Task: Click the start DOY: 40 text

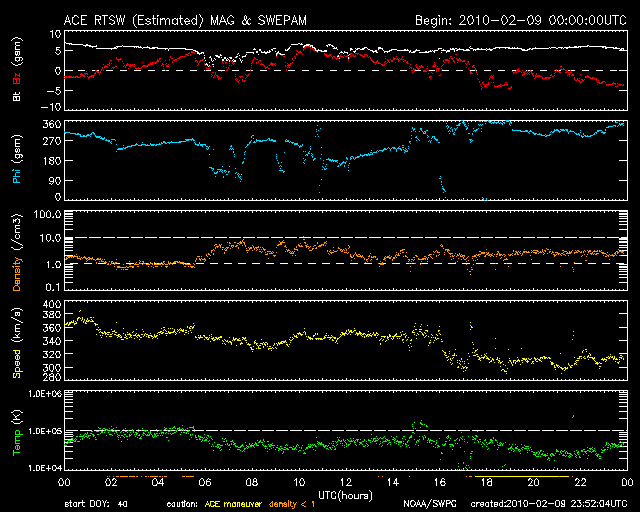Action: point(96,504)
